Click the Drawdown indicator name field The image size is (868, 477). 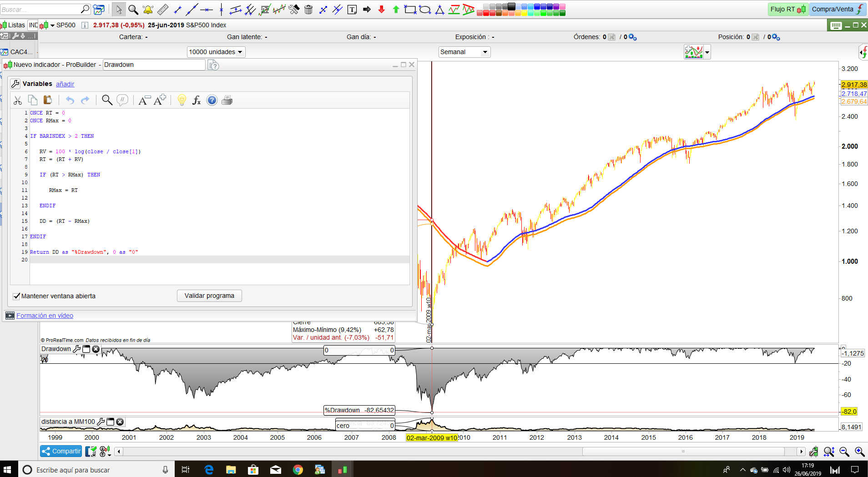click(x=154, y=65)
